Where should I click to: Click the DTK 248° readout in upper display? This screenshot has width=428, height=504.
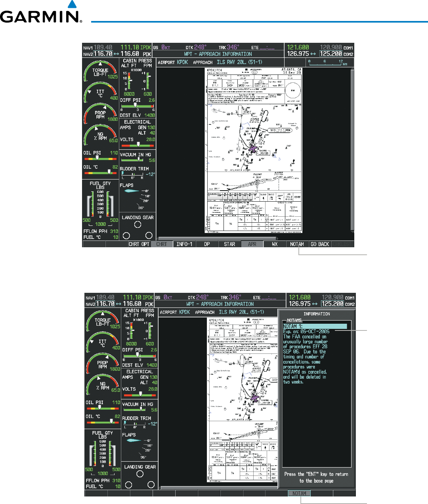(x=197, y=47)
